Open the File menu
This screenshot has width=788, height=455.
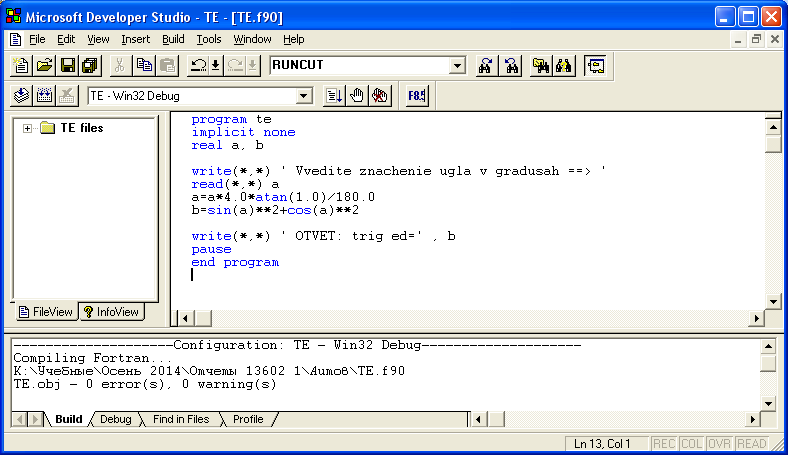pyautogui.click(x=37, y=39)
